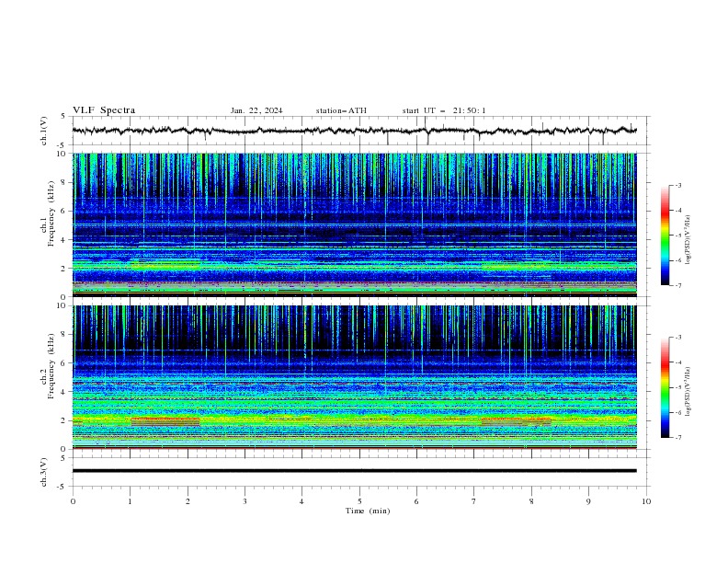Click the ch.2 color bar "log(PSD)(V²/Hz)" label
This screenshot has height=563, width=728.
point(688,392)
